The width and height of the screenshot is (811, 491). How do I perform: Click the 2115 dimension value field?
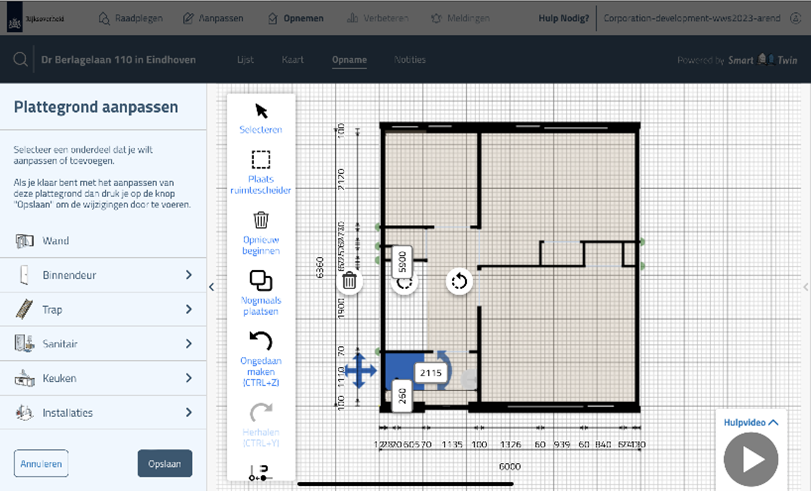pyautogui.click(x=430, y=372)
